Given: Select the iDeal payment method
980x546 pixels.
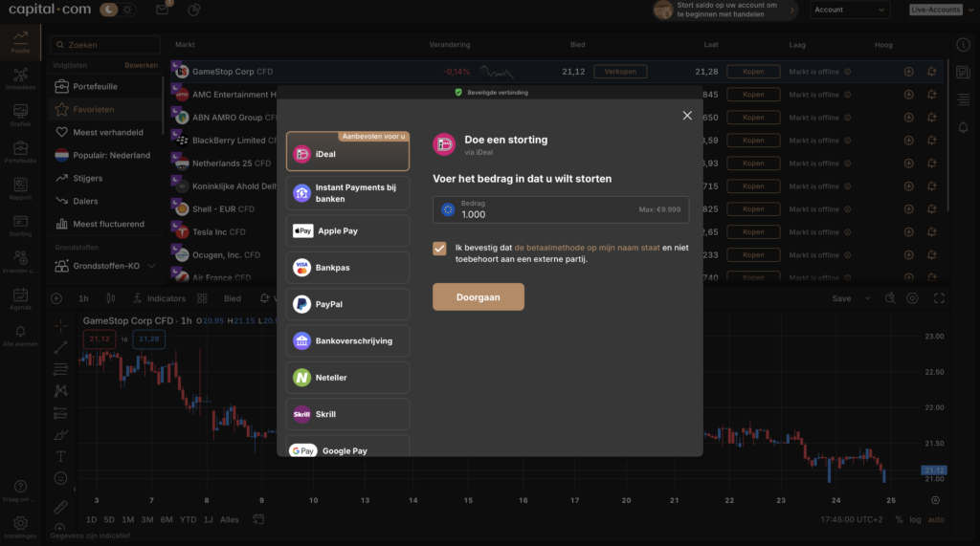Looking at the screenshot, I should click(347, 151).
